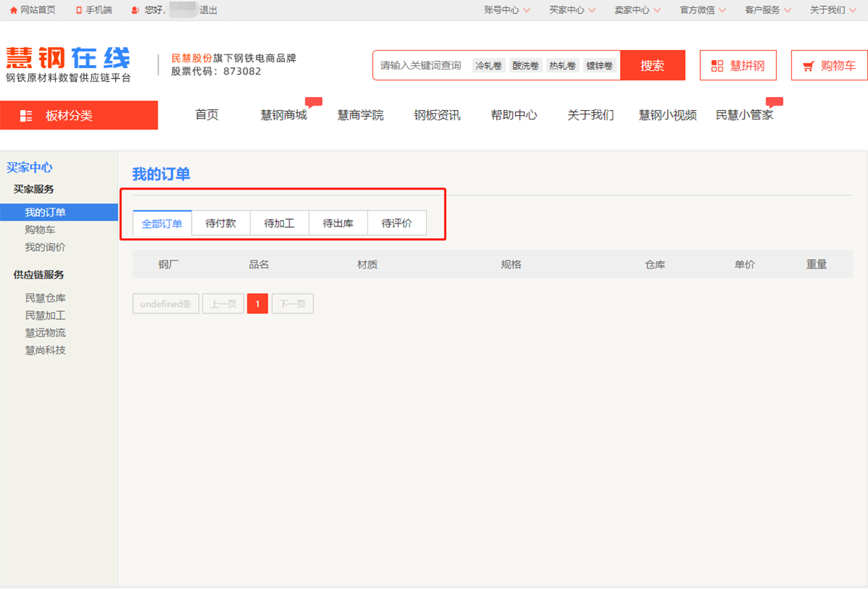Expand the 客户服务 dropdown
This screenshot has width=868, height=589.
(x=767, y=10)
